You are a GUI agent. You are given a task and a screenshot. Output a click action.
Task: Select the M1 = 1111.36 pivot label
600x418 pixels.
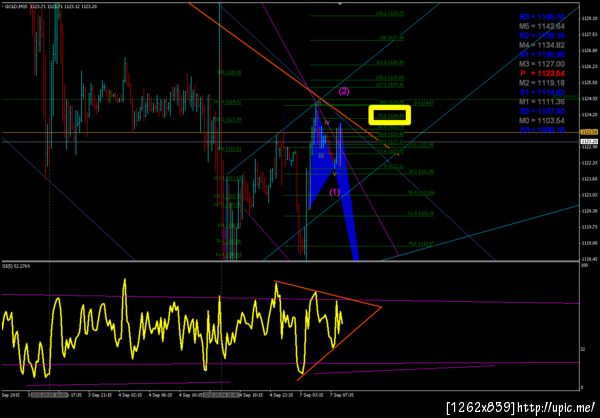pyautogui.click(x=542, y=101)
